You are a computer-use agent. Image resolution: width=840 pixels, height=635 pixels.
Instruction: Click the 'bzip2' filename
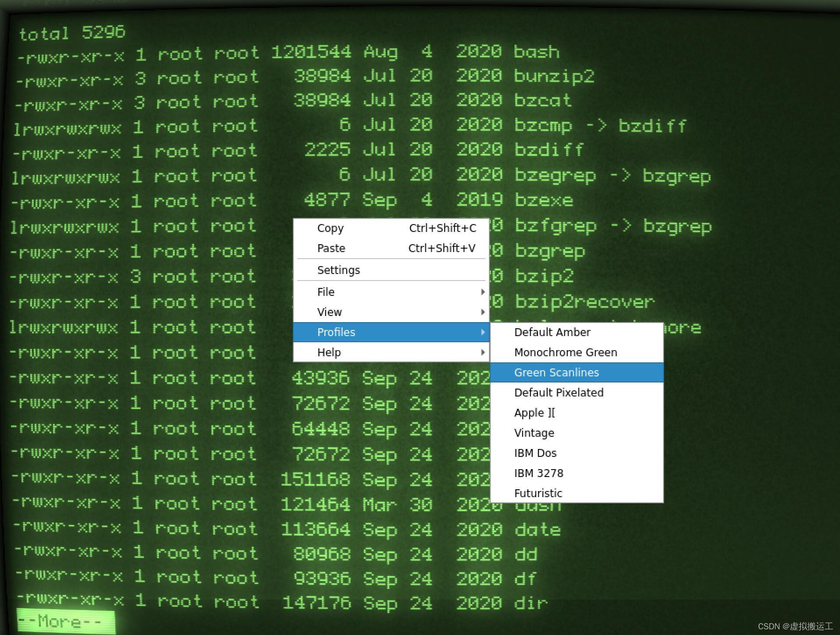tap(544, 277)
